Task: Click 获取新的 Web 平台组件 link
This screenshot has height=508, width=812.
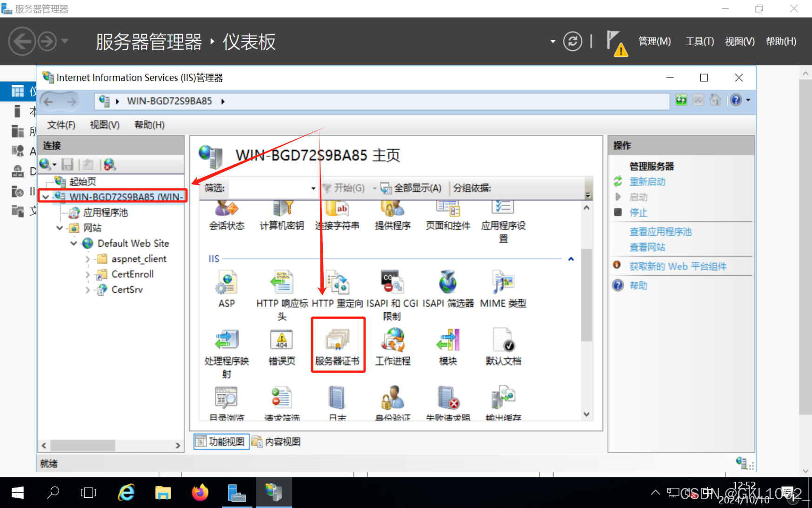Action: point(678,267)
